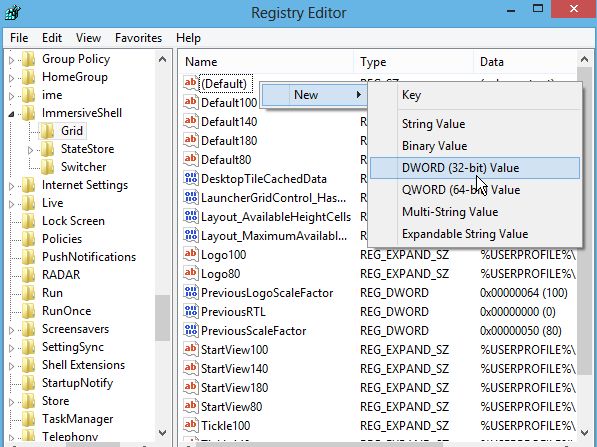Expand the Live key
Screen dimensions: 597x447
tap(11, 204)
